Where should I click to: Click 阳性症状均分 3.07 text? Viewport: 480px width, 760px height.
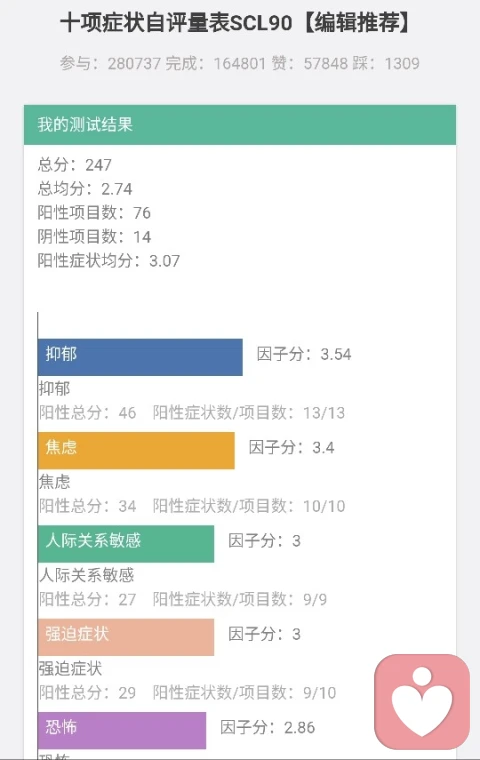[109, 261]
